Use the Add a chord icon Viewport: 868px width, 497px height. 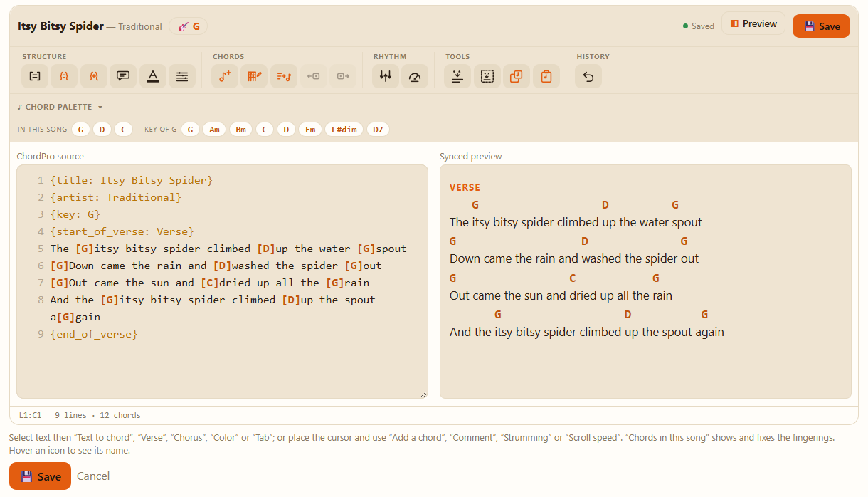(225, 76)
